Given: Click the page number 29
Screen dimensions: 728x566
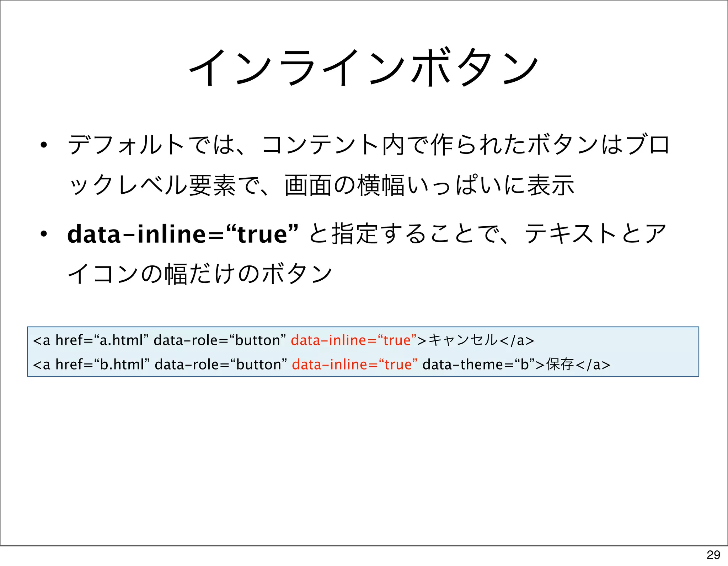Looking at the screenshot, I should coord(713,555).
